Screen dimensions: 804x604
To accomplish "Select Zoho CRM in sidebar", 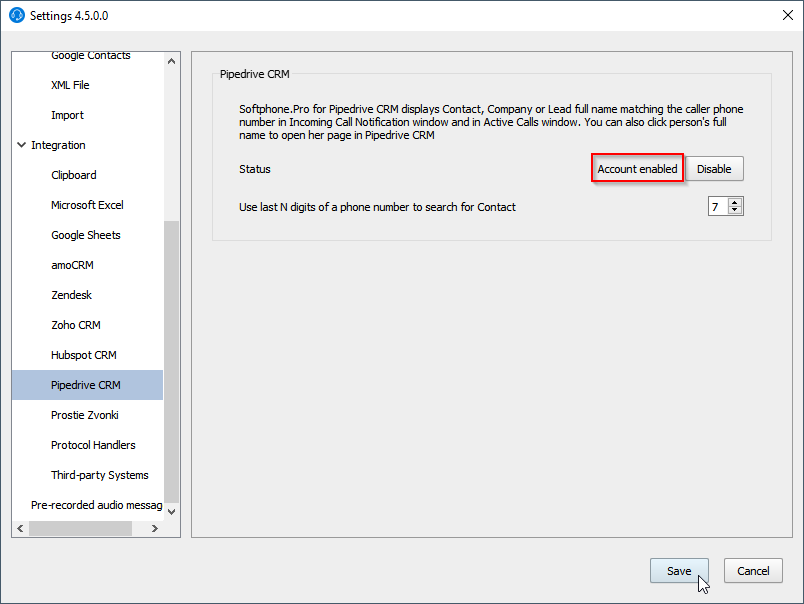I will pyautogui.click(x=76, y=325).
